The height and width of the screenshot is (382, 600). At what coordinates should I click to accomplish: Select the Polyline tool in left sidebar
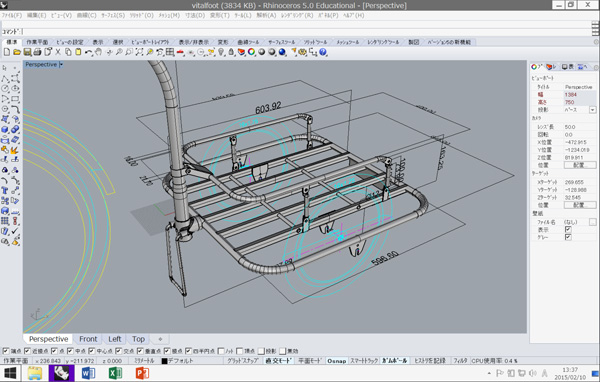point(5,78)
